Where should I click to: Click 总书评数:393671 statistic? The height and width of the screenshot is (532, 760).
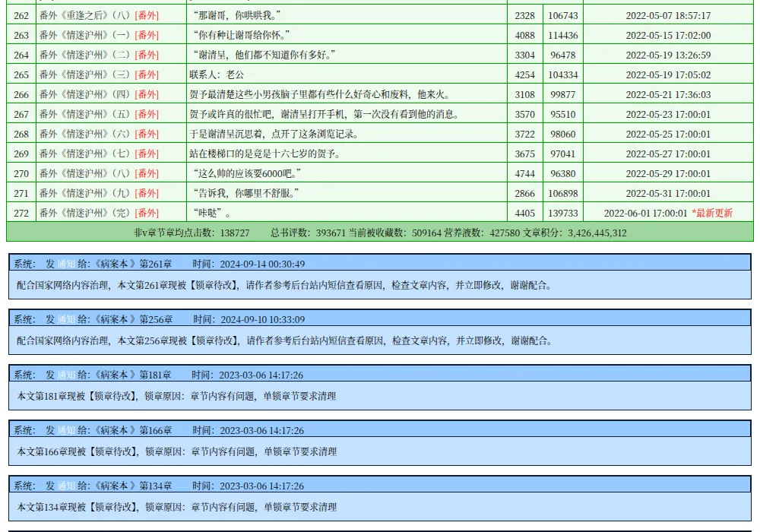[308, 233]
